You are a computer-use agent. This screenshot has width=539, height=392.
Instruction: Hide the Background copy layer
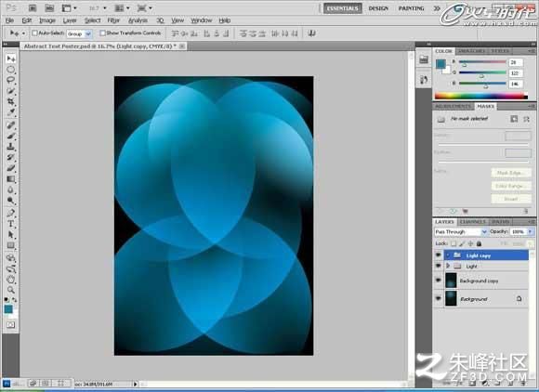pos(438,281)
